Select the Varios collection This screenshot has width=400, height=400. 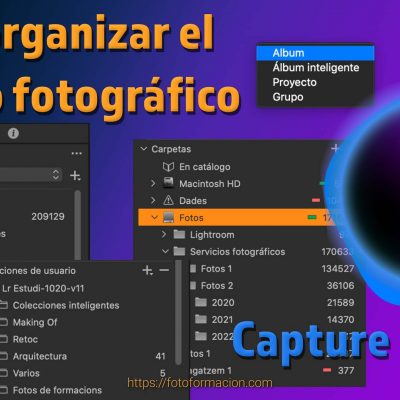pyautogui.click(x=26, y=373)
